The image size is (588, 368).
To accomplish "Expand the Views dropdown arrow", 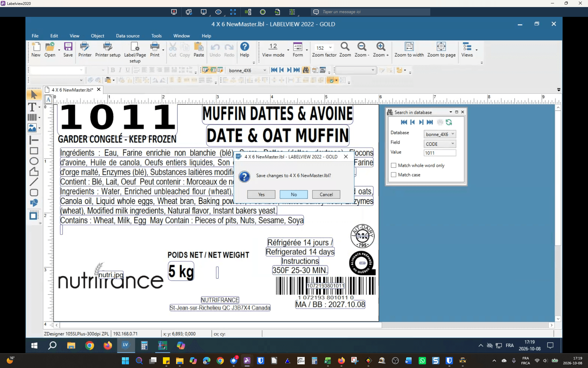I will point(477,50).
